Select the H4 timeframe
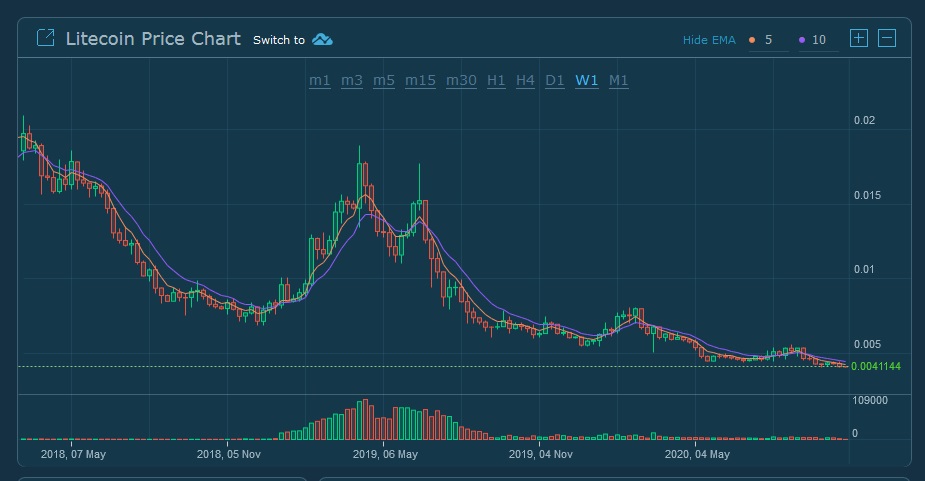Viewport: 925px width, 481px height. [525, 80]
